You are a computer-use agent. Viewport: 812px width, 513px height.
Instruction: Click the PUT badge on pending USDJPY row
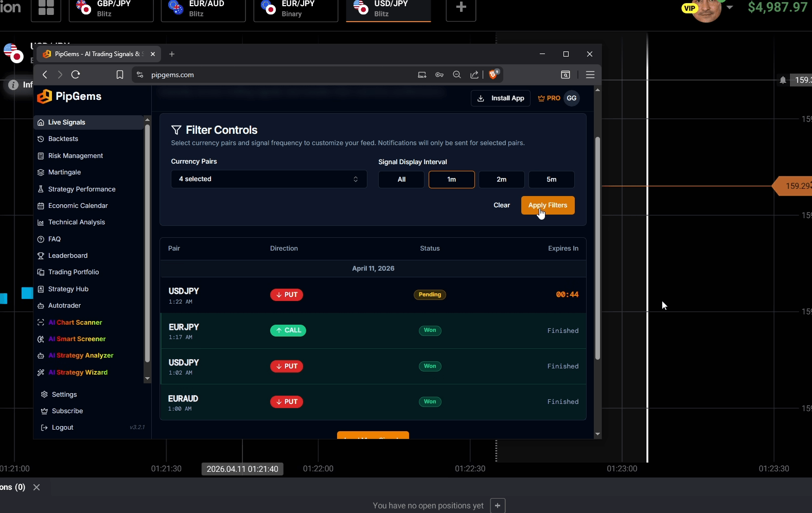[x=287, y=295]
